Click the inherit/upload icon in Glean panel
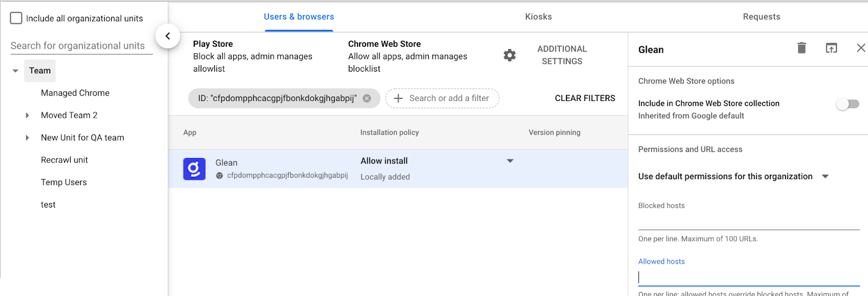The image size is (868, 296). point(831,48)
